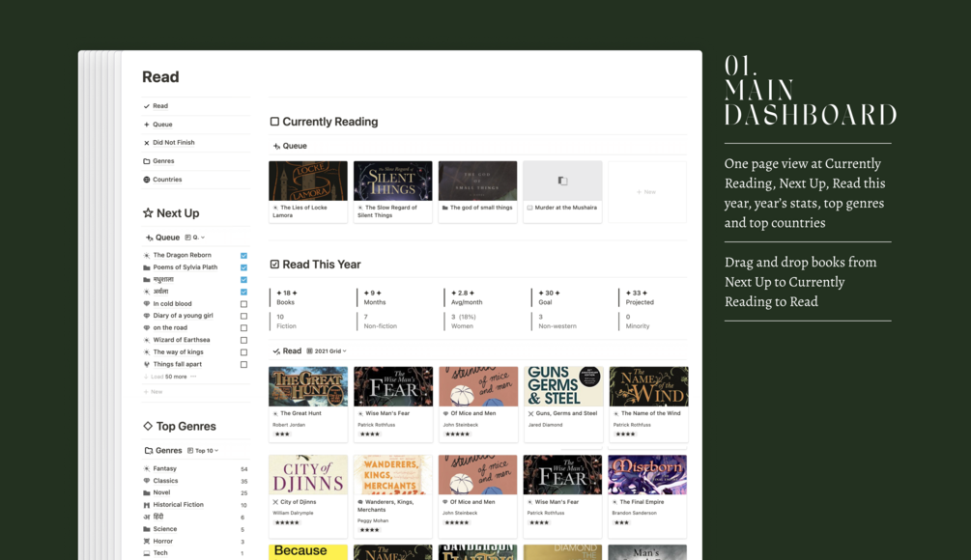Open Poems of Sylvia Plath queue item
971x560 pixels.
186,267
